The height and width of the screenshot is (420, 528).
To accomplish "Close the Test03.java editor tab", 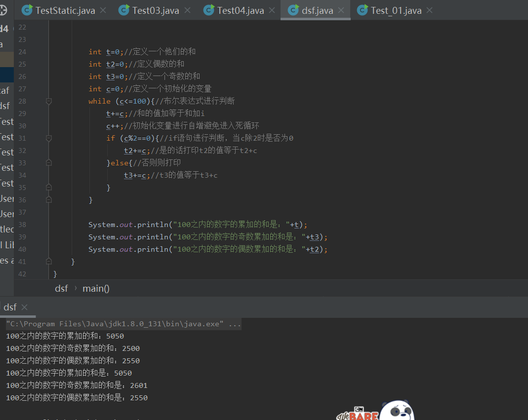I will point(187,10).
